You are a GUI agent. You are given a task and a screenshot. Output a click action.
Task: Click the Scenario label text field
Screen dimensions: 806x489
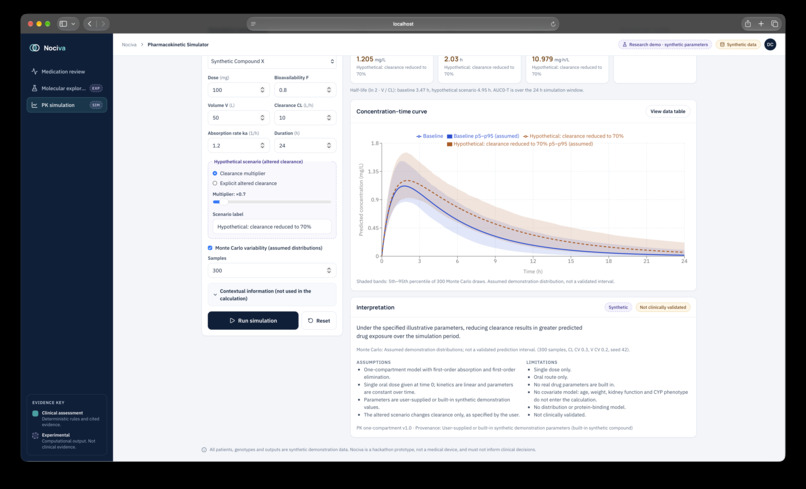coord(272,227)
